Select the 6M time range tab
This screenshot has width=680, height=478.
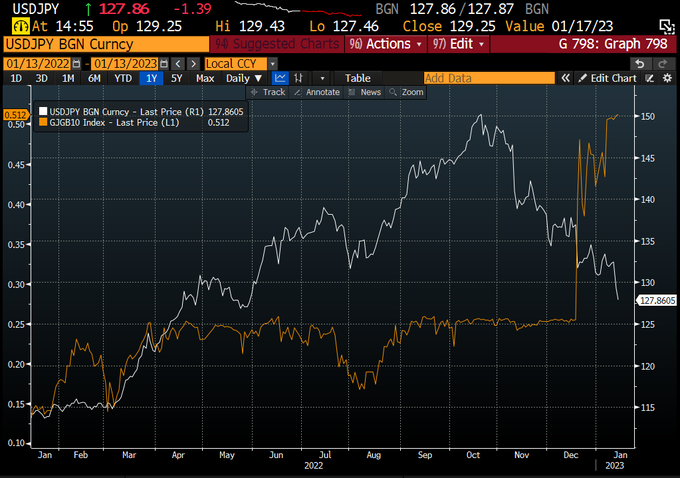pos(94,78)
